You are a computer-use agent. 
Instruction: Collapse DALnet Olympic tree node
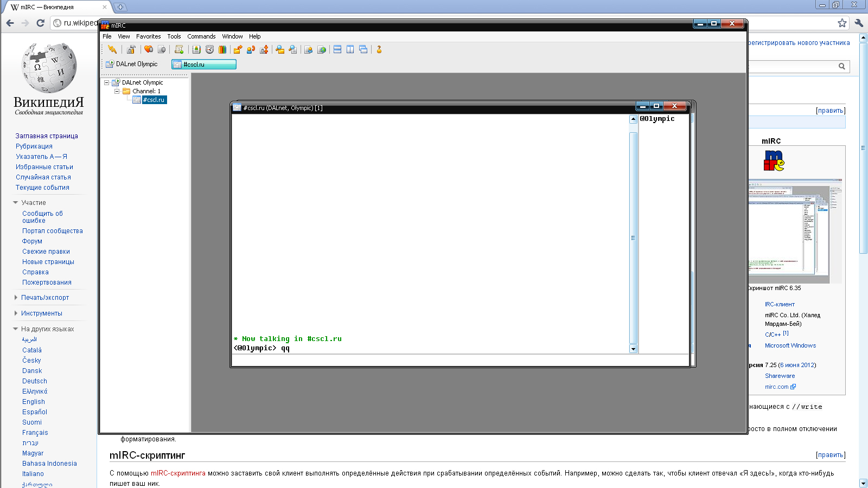pos(107,83)
